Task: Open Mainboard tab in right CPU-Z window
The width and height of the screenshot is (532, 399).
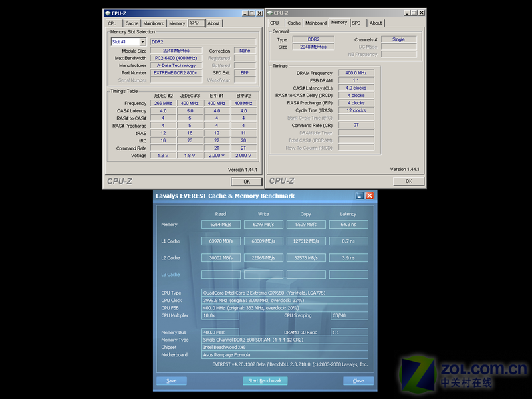Action: tap(316, 23)
